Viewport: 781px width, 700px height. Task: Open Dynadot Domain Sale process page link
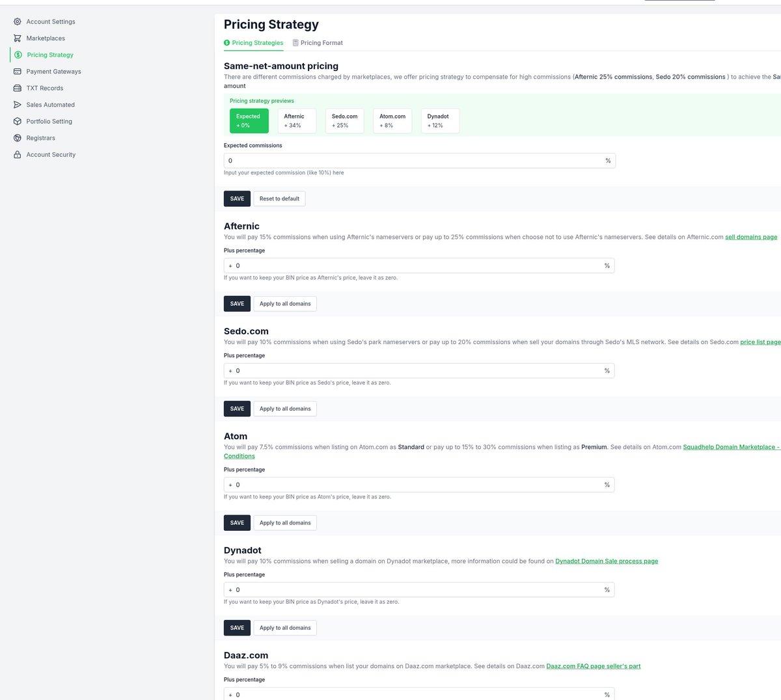pyautogui.click(x=607, y=561)
